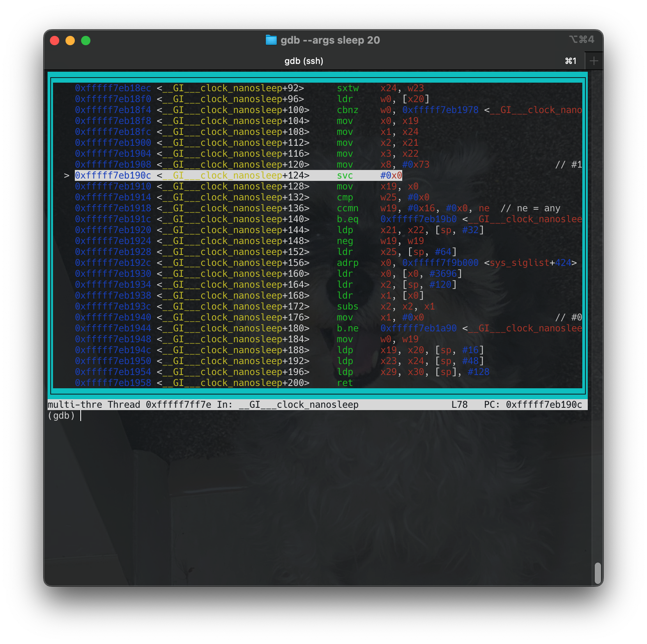Click the folder icon in the title bar

click(x=271, y=40)
